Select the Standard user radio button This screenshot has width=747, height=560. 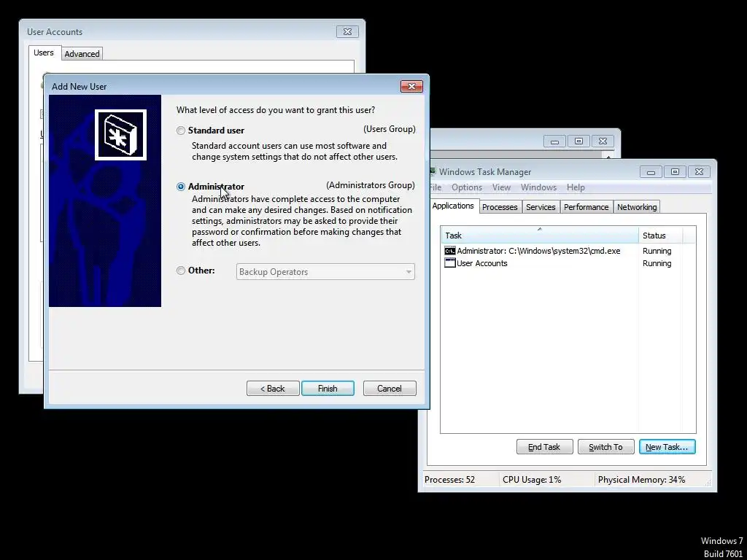coord(181,131)
